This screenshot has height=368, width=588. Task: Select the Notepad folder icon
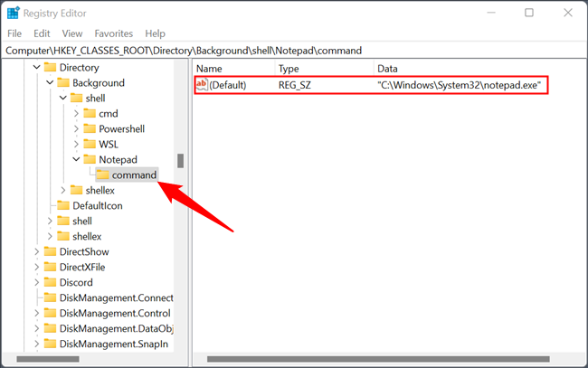click(90, 160)
